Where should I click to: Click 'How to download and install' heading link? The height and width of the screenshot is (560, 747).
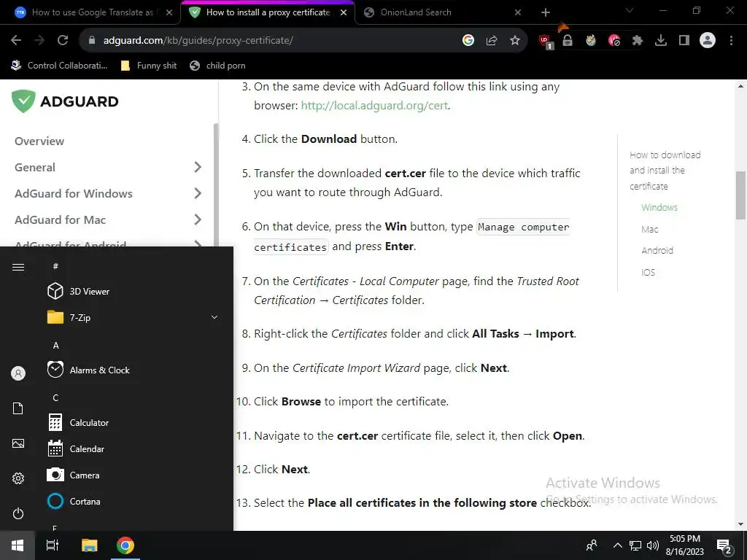click(x=665, y=171)
